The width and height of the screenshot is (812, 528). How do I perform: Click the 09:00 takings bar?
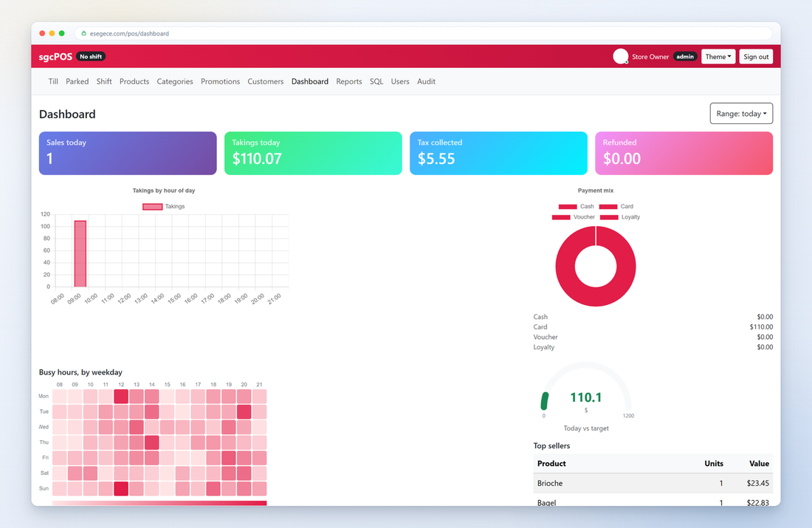tap(80, 254)
